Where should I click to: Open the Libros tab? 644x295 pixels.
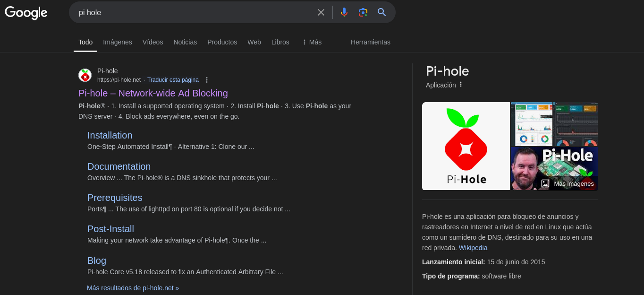(280, 42)
